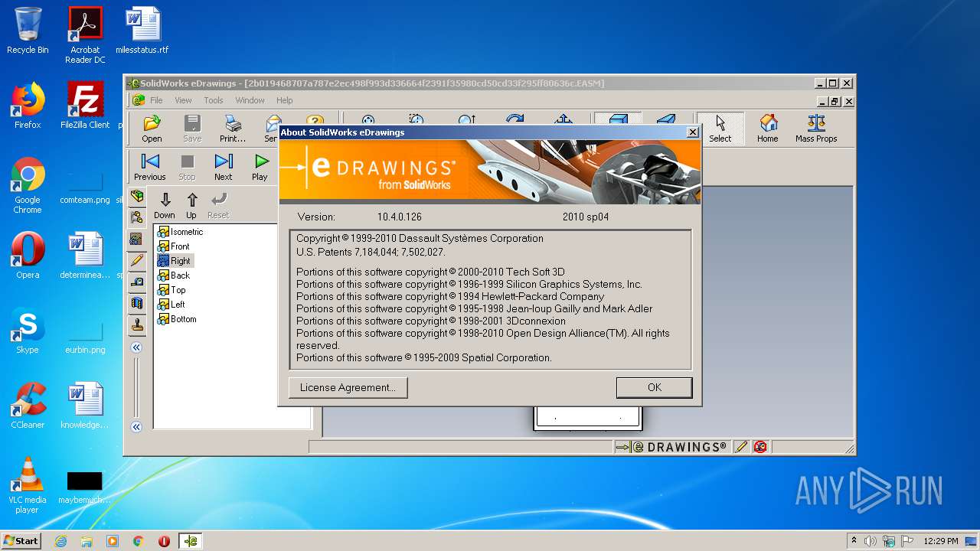Open the Views sidebar tab
Screen dimensions: 980x551
(x=137, y=239)
